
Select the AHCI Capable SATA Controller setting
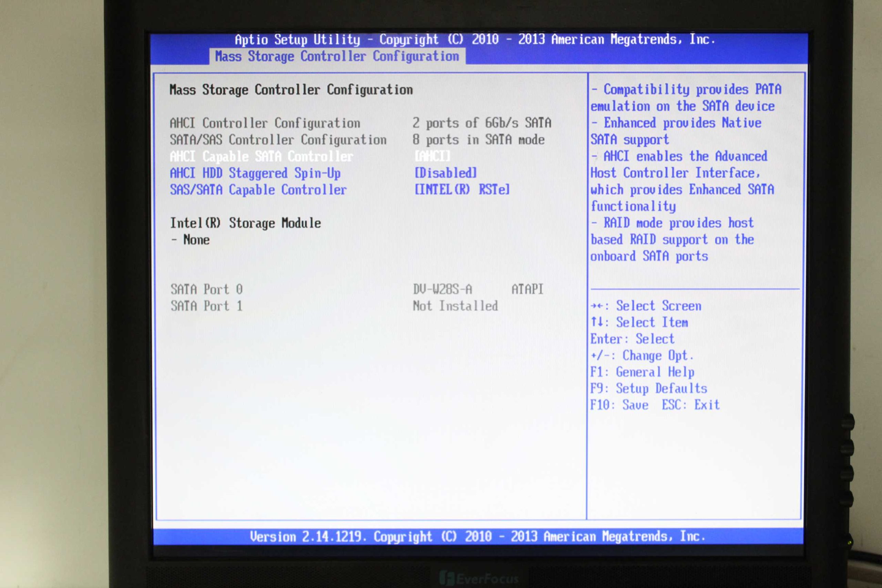coord(261,156)
